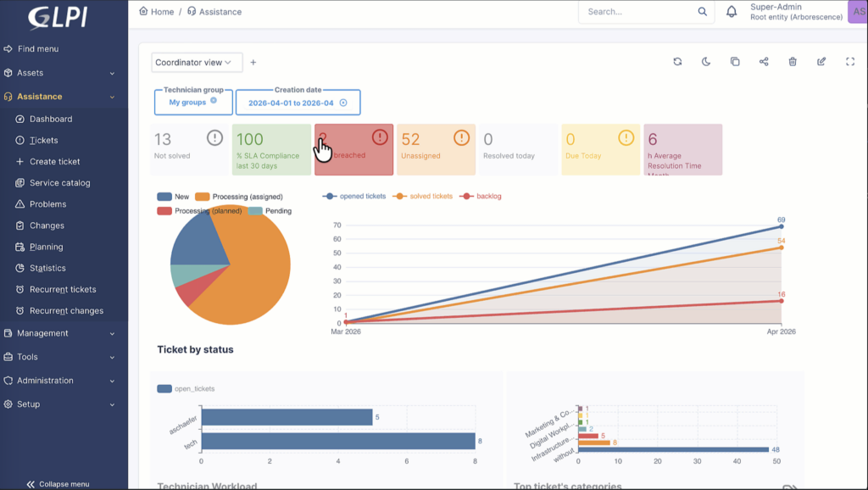Click the Problems warning triangle icon

(20, 204)
